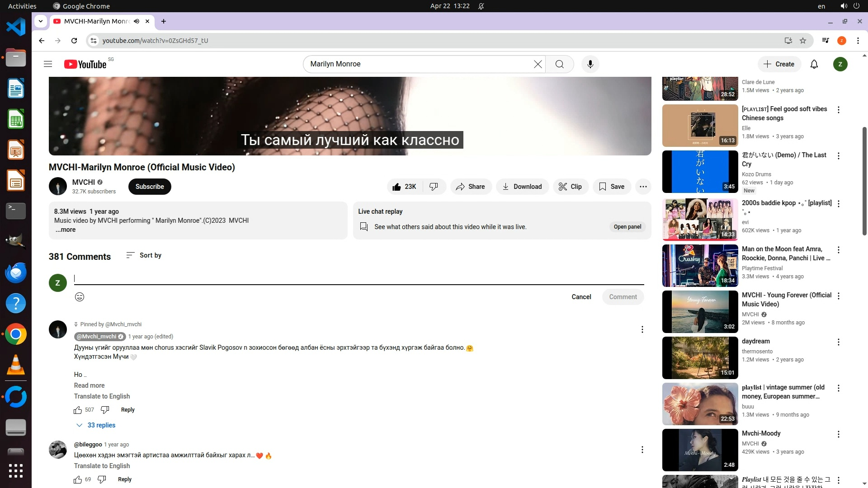This screenshot has width=868, height=488.
Task: Expand the 33 replies thread
Action: point(96,425)
